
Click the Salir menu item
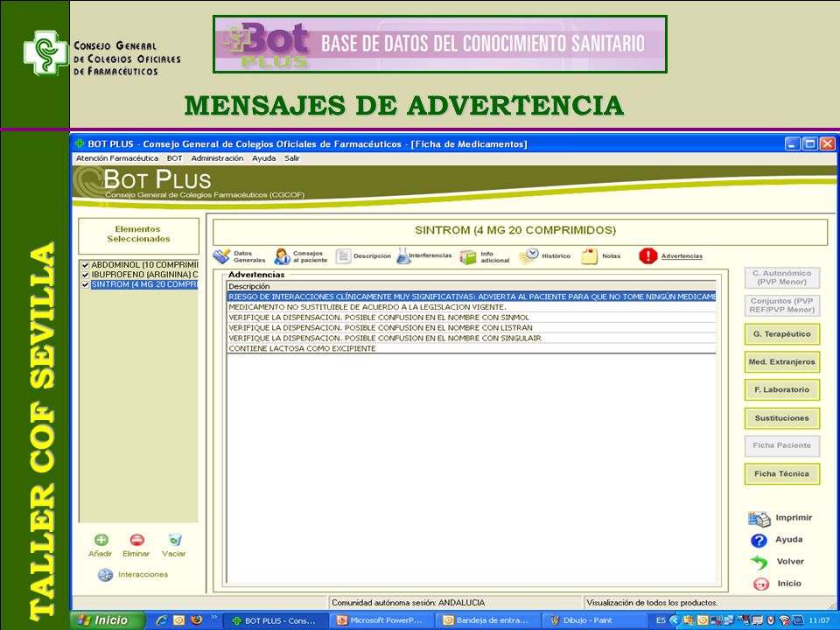[292, 158]
